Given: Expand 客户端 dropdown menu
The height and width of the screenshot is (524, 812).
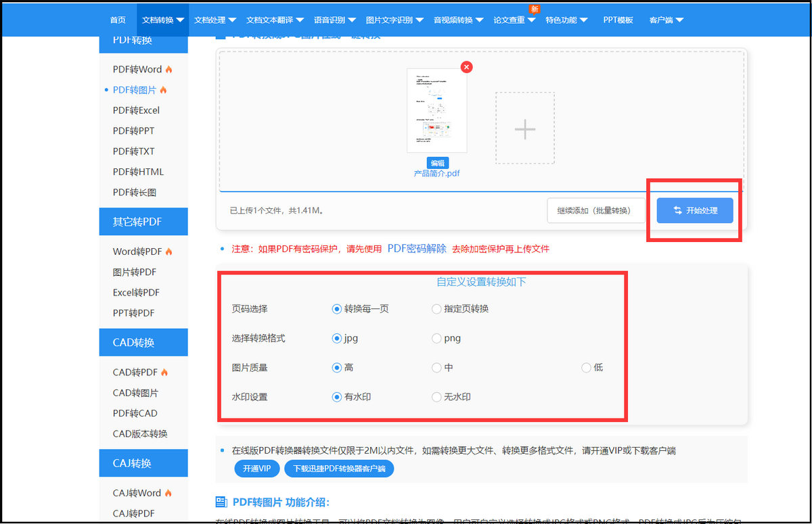Looking at the screenshot, I should [x=666, y=20].
